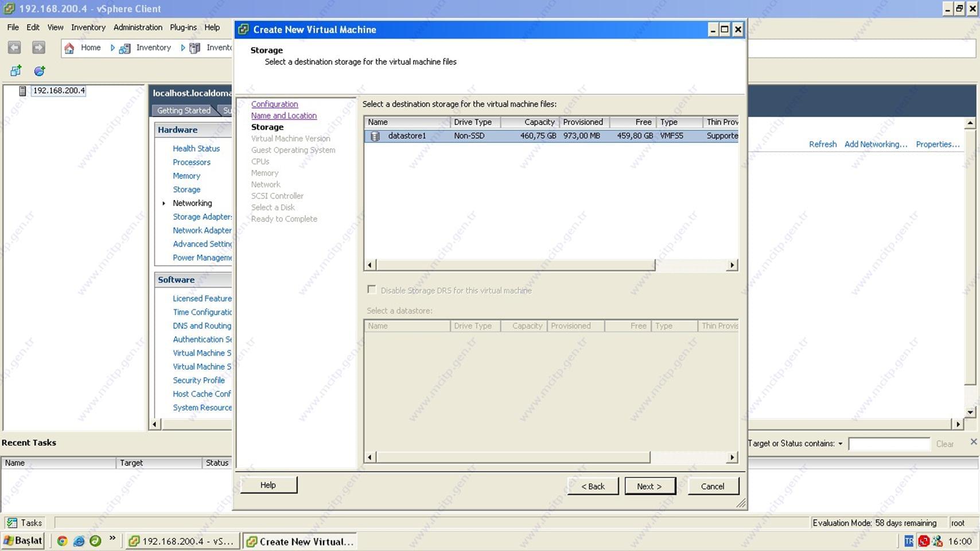Open the Inventory menu
The image size is (980, 551).
click(x=88, y=27)
